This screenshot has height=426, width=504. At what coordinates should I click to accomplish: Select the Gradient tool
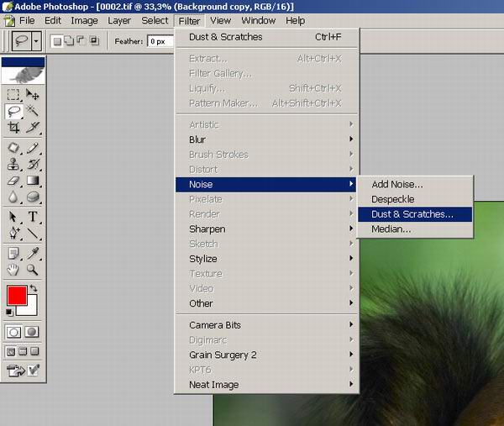(x=33, y=181)
